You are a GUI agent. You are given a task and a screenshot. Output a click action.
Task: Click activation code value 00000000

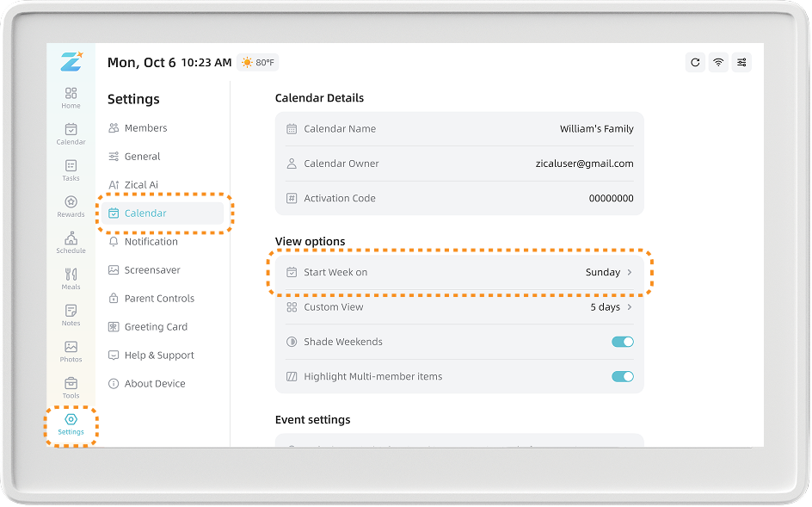pyautogui.click(x=611, y=199)
